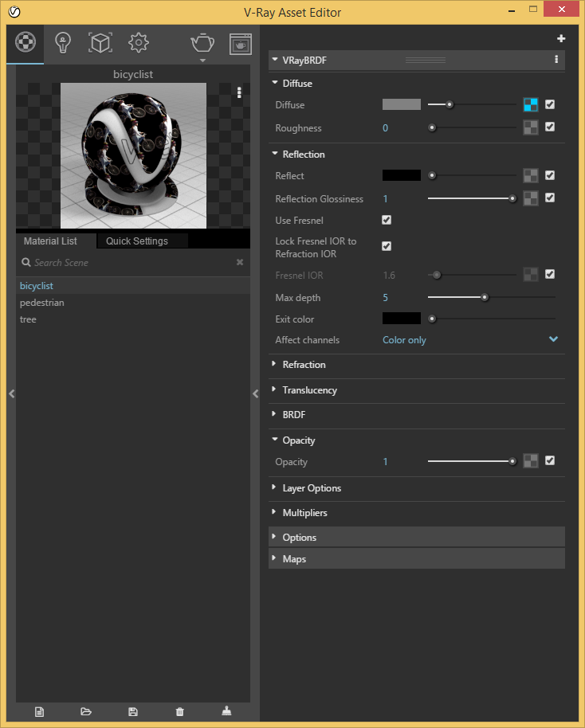Open the Lights category lightbulb icon

tap(63, 43)
